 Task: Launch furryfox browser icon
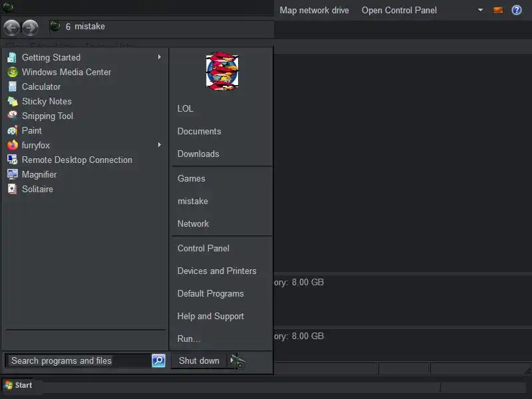(12, 145)
